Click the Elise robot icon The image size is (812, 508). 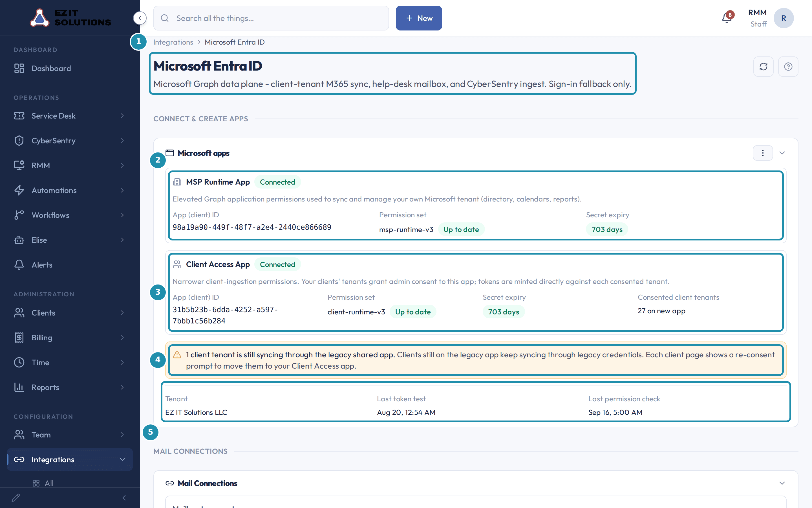[19, 240]
